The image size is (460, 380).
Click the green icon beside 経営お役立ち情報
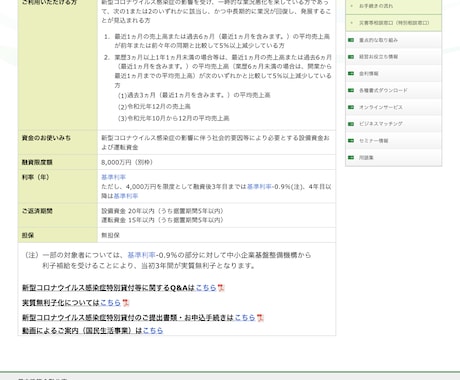tap(351, 57)
